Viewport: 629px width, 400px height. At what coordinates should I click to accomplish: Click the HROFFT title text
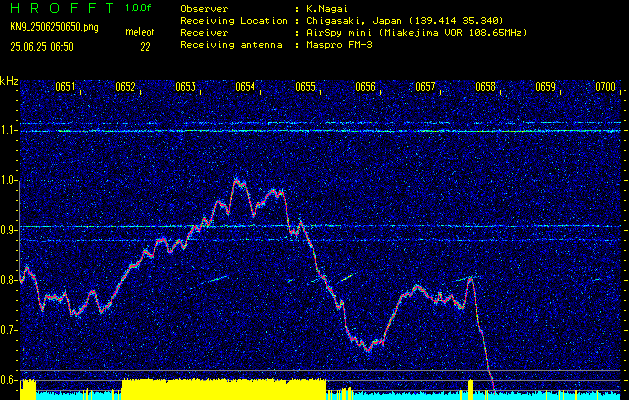[62, 8]
